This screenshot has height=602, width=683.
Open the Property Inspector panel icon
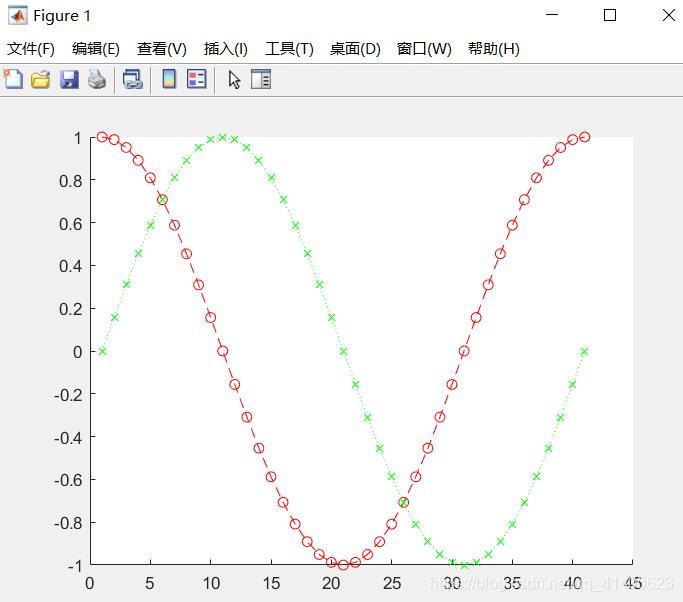click(x=261, y=79)
